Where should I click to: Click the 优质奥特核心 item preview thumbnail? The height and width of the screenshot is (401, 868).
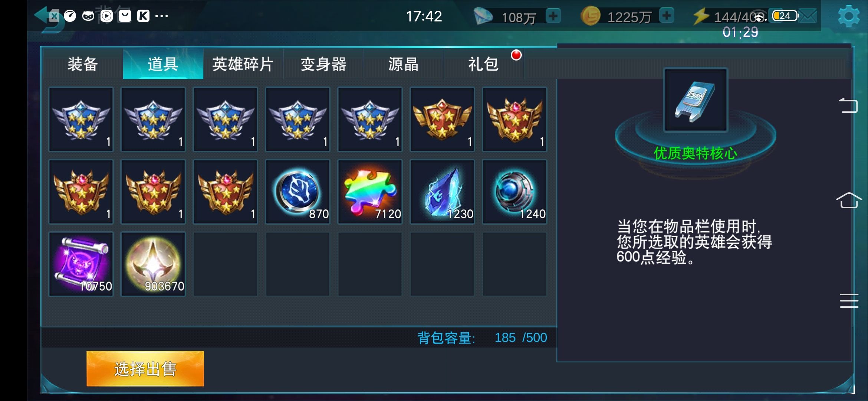click(x=696, y=100)
